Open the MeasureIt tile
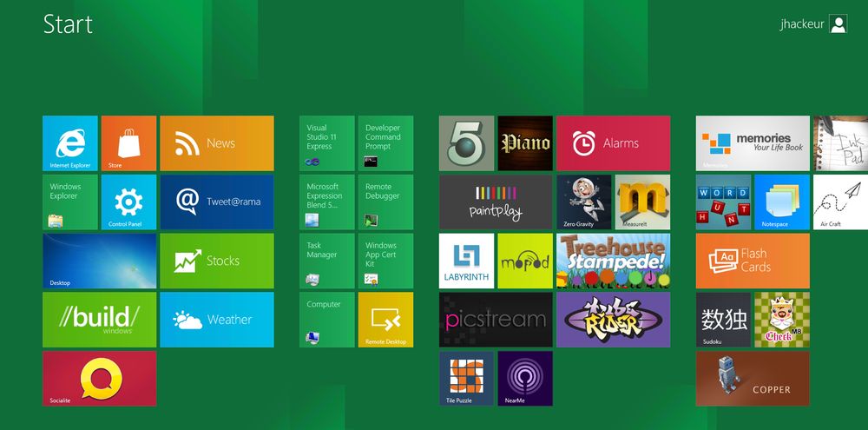868x430 pixels. pos(642,202)
